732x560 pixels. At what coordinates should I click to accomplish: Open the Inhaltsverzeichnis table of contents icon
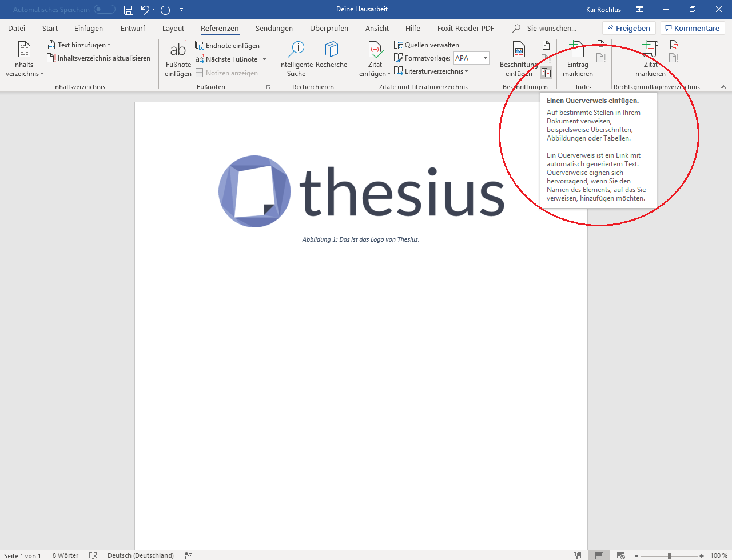click(x=24, y=50)
